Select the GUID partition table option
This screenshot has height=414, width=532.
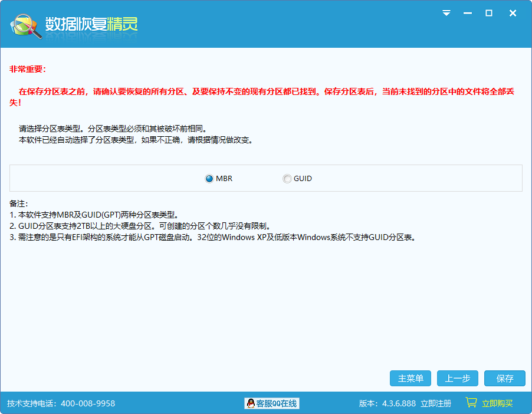297,179
